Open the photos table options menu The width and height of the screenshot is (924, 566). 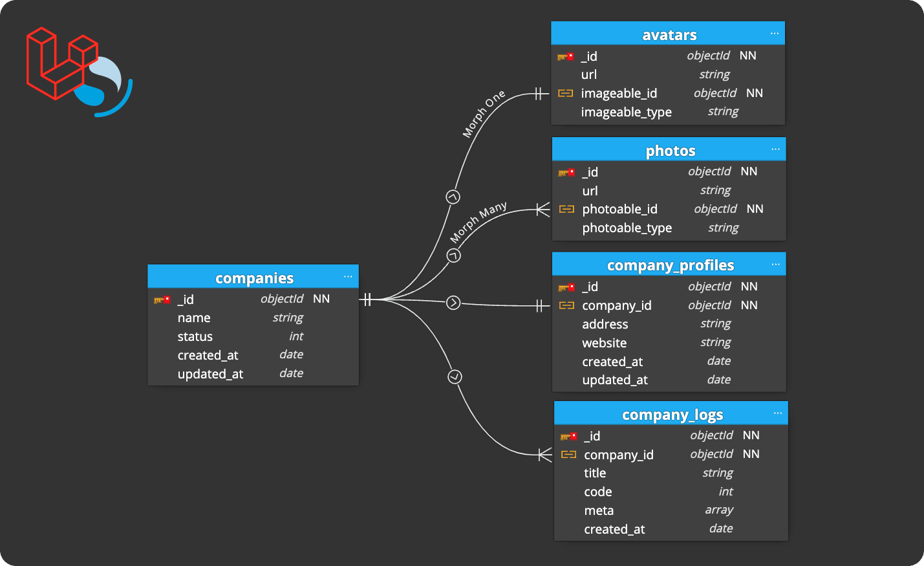(x=775, y=149)
